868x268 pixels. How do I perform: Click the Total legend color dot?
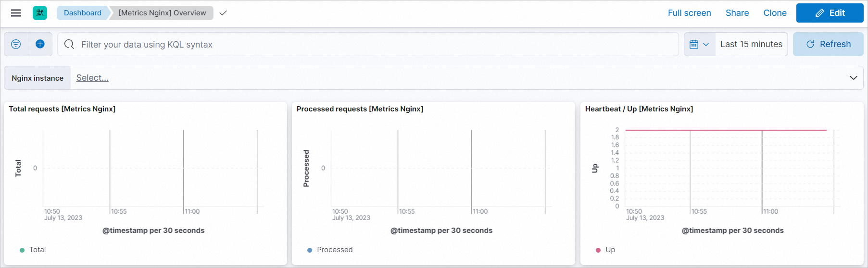[x=22, y=250]
